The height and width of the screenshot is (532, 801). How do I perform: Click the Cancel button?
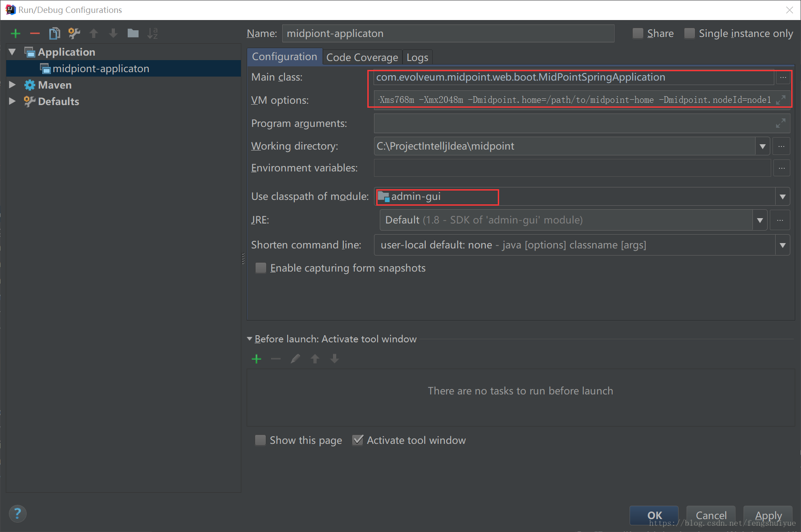click(x=711, y=516)
